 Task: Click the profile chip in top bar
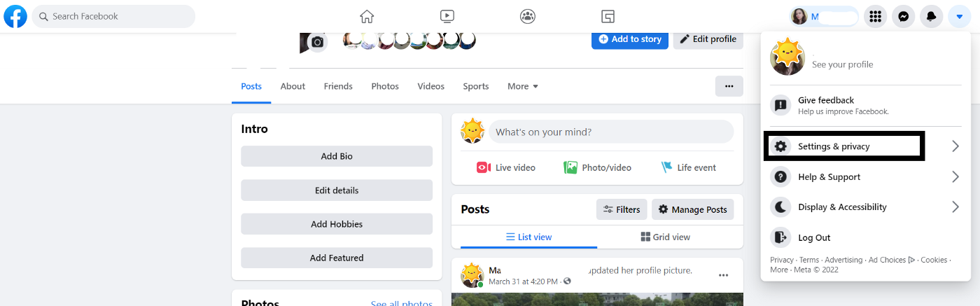pyautogui.click(x=823, y=17)
